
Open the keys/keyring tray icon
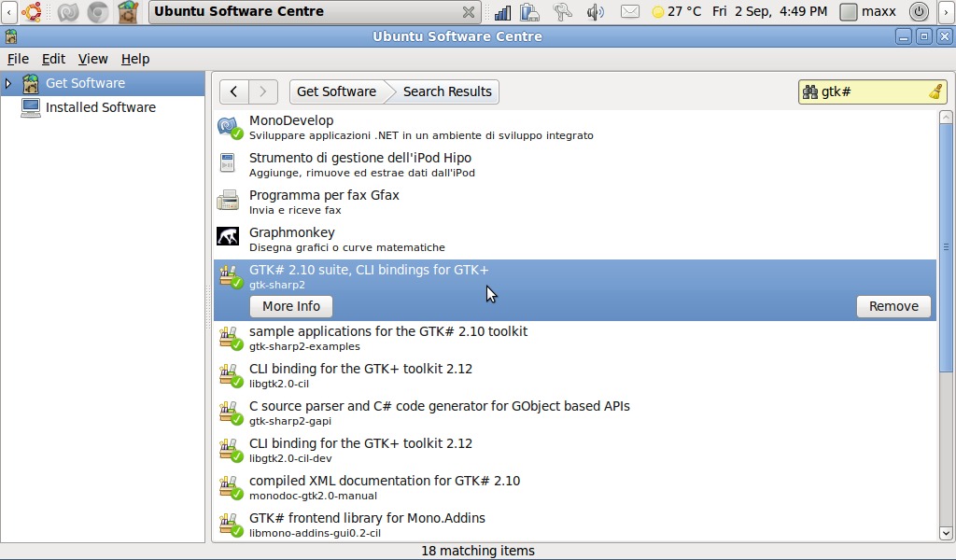(x=562, y=11)
